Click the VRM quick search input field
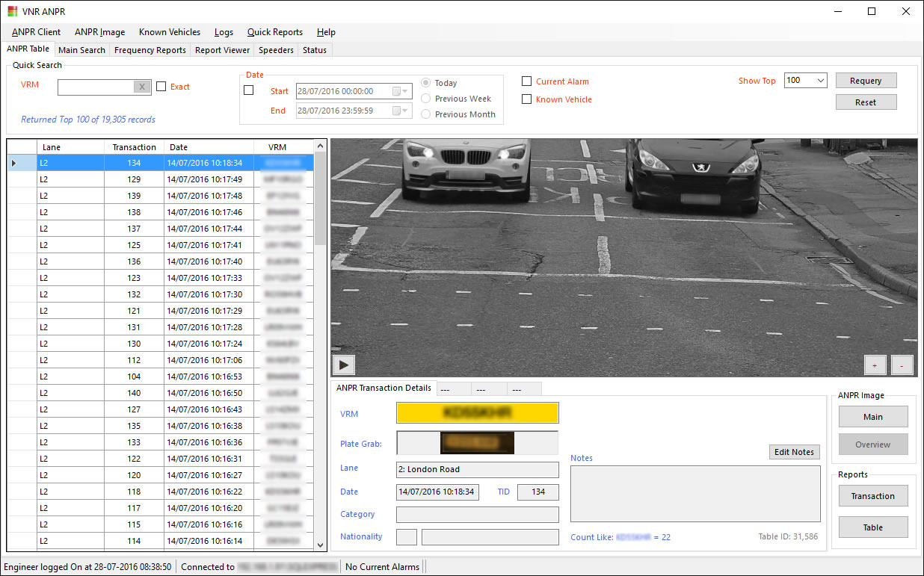 96,87
